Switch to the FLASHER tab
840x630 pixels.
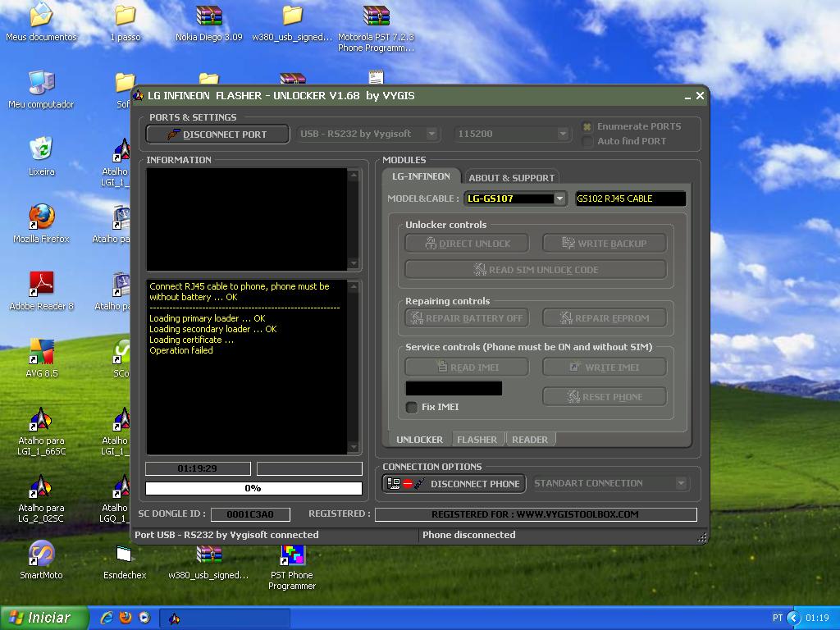pyautogui.click(x=477, y=440)
